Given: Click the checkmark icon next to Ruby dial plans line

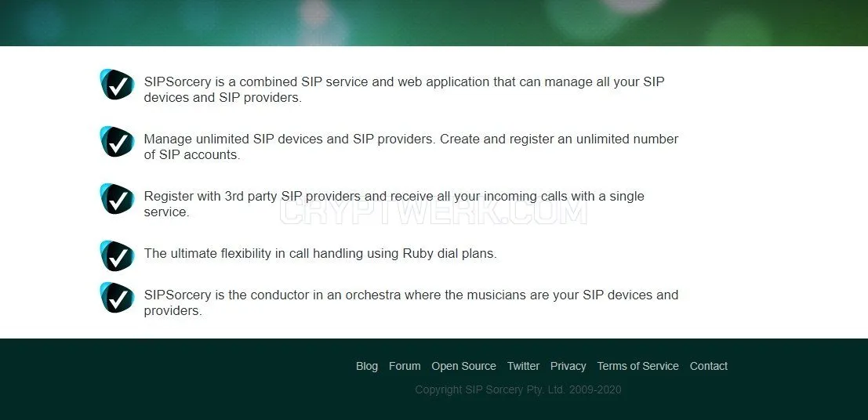Looking at the screenshot, I should (x=118, y=255).
